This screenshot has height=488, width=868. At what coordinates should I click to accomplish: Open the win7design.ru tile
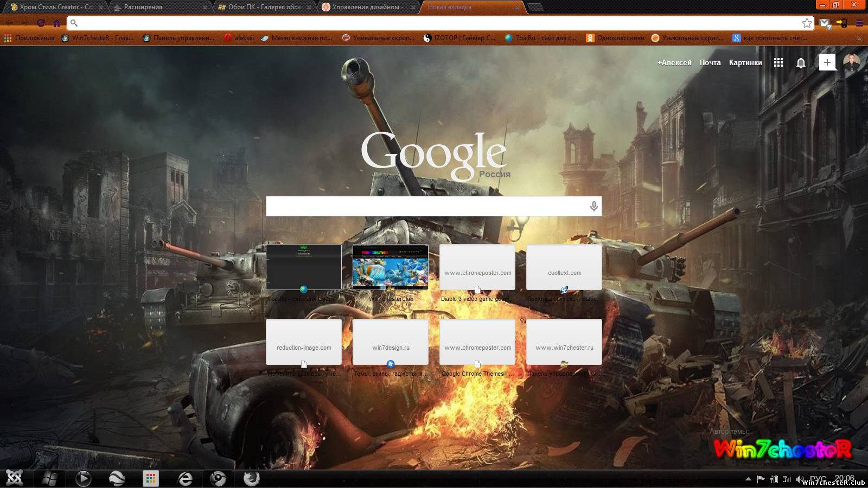[391, 342]
